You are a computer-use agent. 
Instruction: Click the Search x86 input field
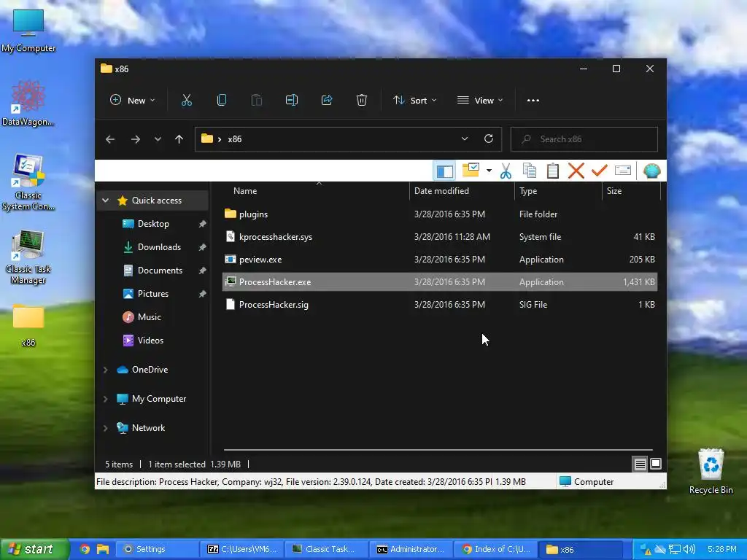584,139
